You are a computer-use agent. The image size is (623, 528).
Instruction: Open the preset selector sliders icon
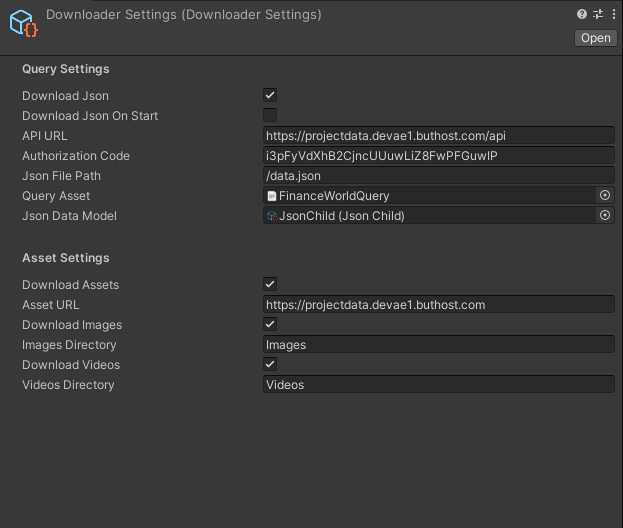click(597, 14)
